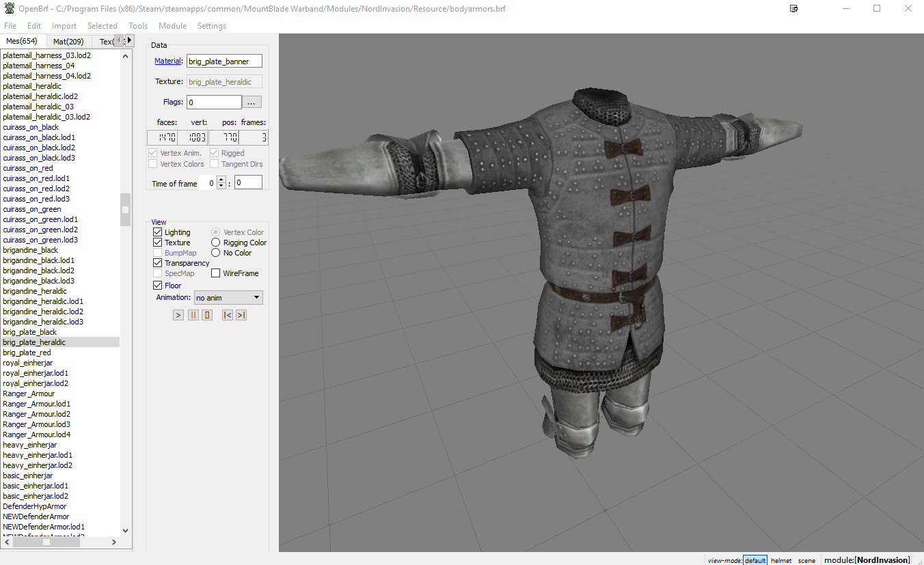Toggle the Tangent Dirs checkbox
Screen dimensions: 924x565
pyautogui.click(x=215, y=164)
